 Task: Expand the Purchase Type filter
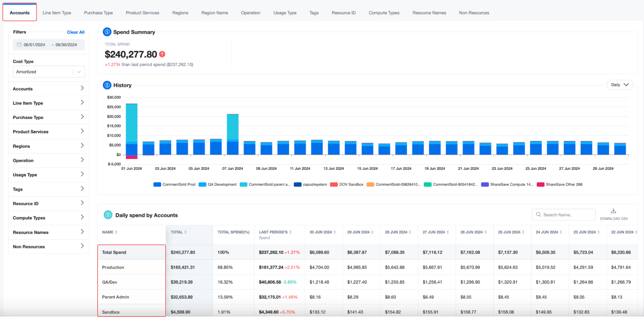click(49, 117)
